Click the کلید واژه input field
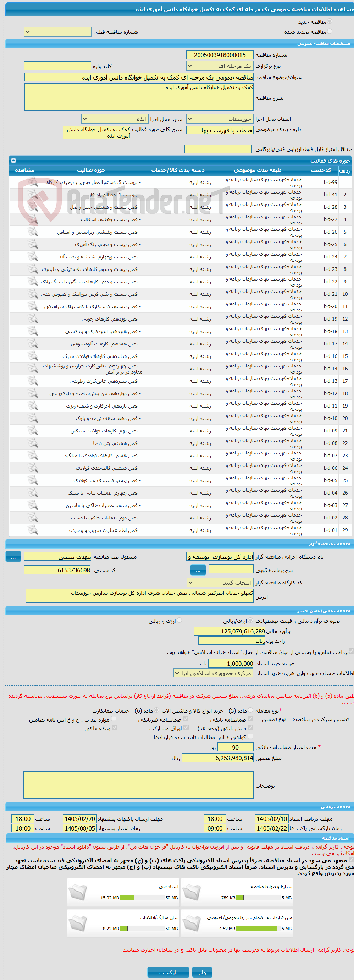Image resolution: width=354 pixels, height=980 pixels. 57,66
